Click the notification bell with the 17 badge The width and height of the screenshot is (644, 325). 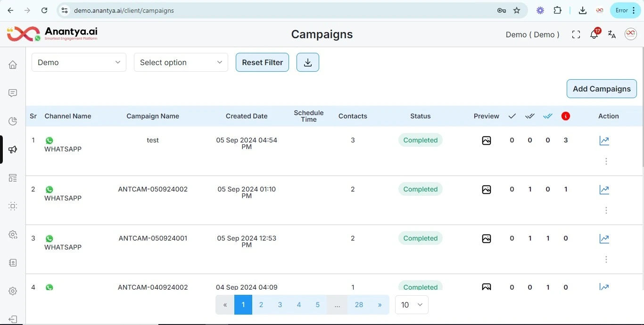coord(594,34)
